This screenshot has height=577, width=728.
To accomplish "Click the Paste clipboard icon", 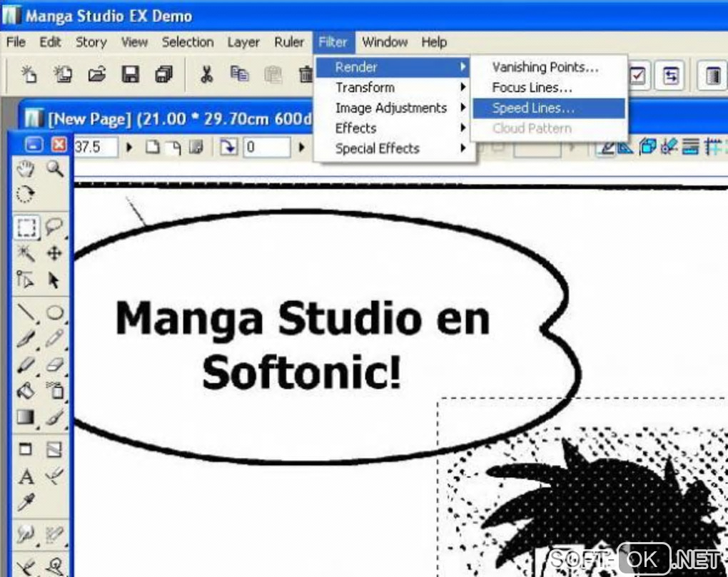I will click(x=273, y=74).
